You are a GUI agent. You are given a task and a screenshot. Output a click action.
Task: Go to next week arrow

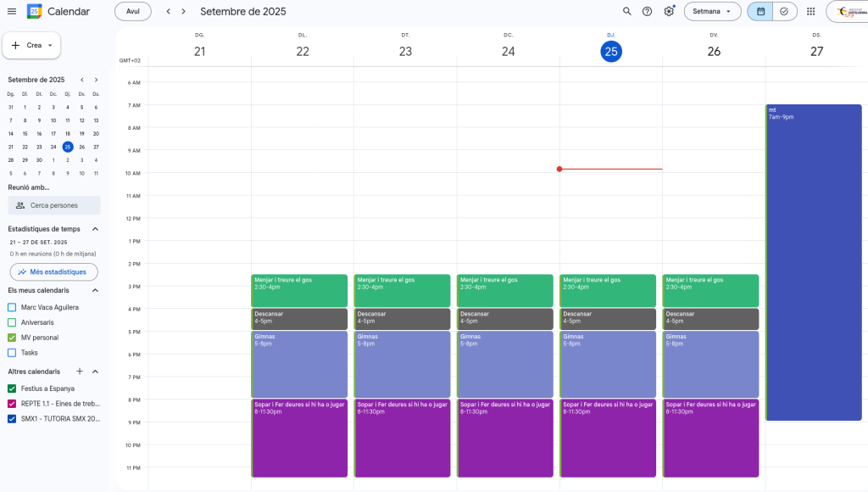click(x=185, y=11)
